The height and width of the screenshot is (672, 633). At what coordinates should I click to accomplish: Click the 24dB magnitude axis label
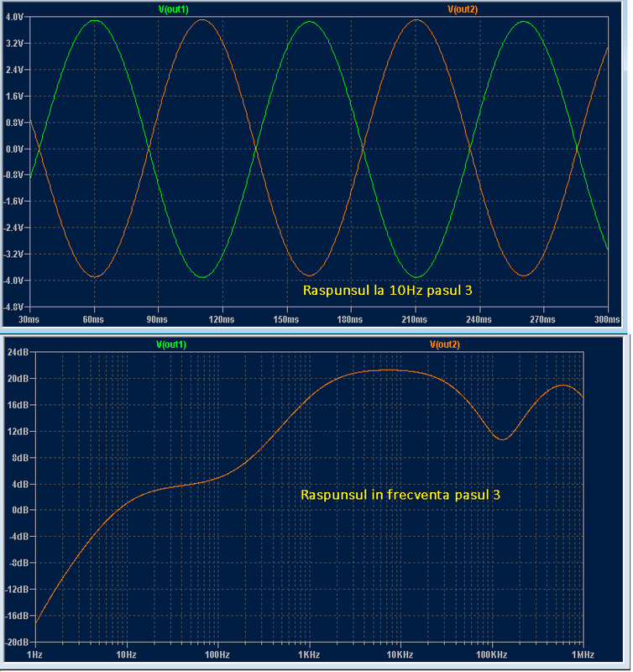click(18, 352)
